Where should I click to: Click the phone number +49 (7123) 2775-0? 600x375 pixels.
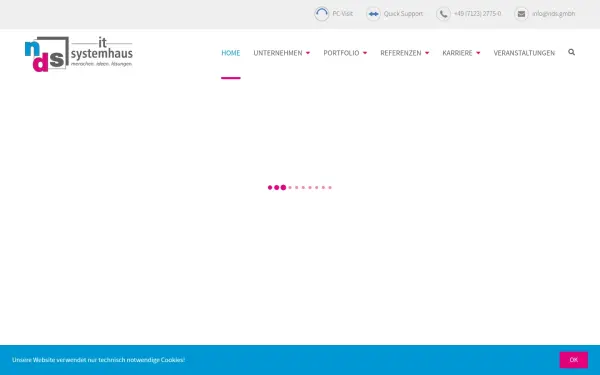477,14
